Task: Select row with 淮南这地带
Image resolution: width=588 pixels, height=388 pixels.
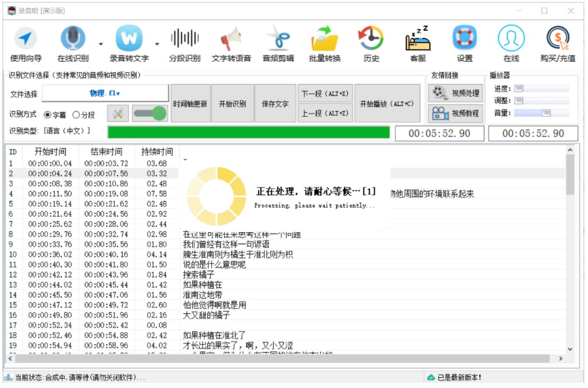Action: (286, 296)
